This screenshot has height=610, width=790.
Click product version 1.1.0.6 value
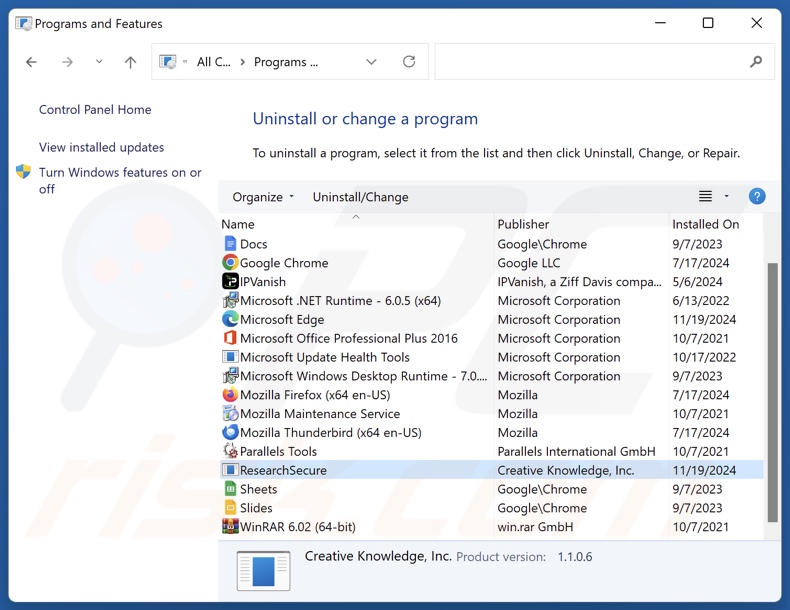pos(574,557)
